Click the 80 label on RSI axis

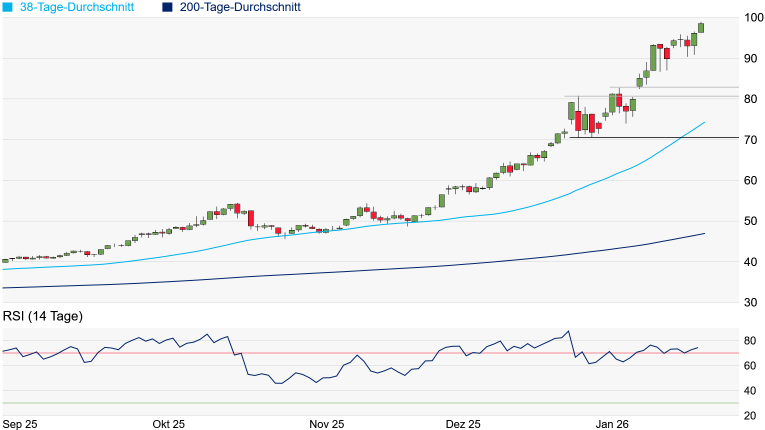[x=750, y=341]
